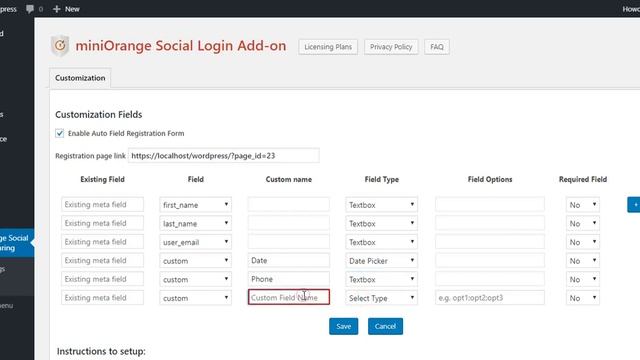This screenshot has height=360, width=640.
Task: Open the miniOrange Social sidebar menu item
Action: click(x=16, y=242)
